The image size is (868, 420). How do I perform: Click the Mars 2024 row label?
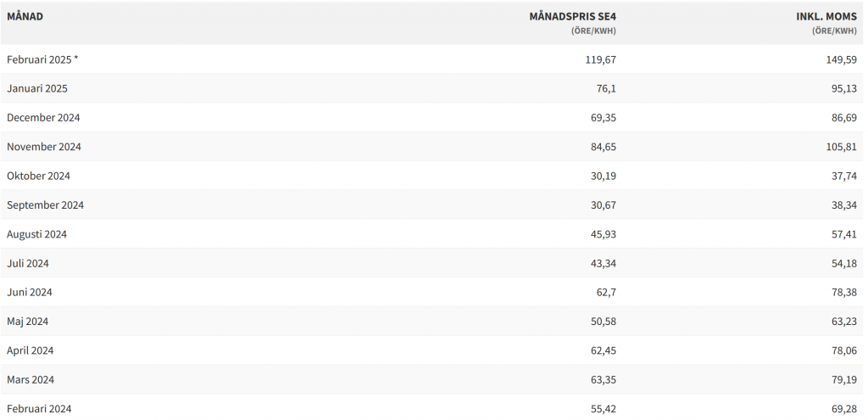(x=31, y=379)
